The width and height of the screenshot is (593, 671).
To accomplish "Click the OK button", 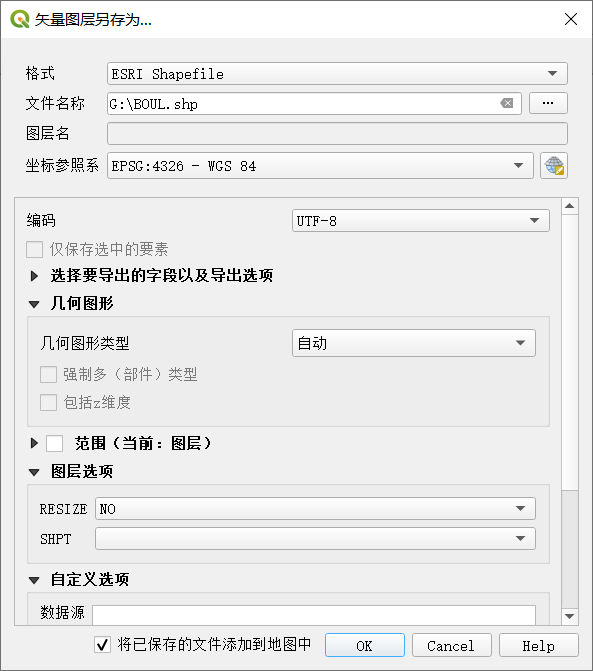I will coord(365,645).
